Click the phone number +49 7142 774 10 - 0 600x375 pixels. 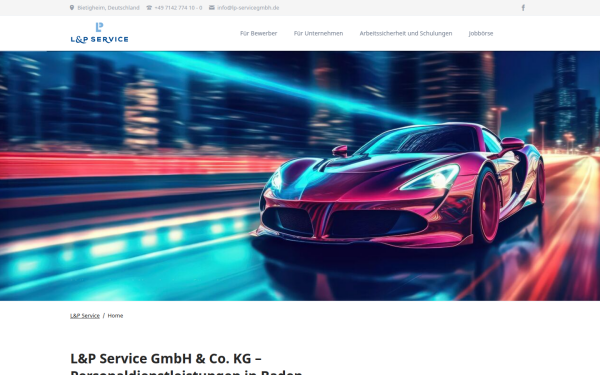(178, 8)
